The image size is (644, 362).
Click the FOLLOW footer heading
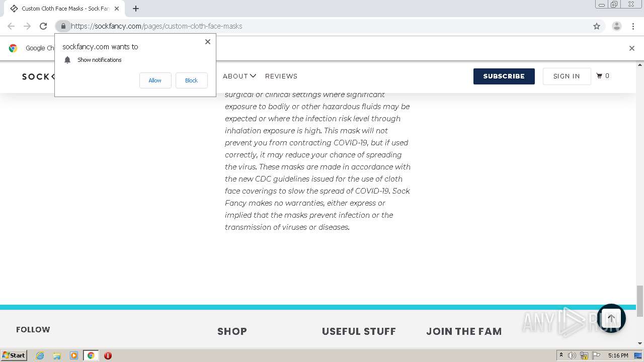pos(33,330)
